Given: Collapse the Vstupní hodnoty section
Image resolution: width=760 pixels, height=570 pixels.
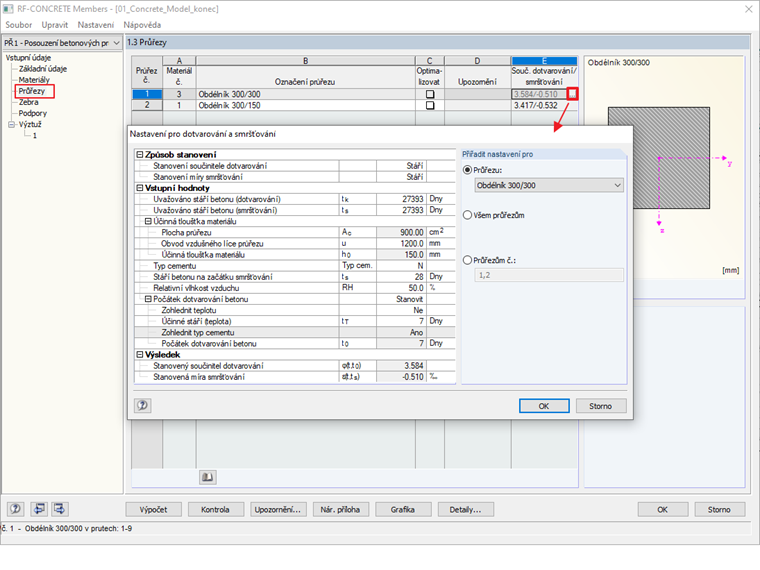Looking at the screenshot, I should coord(140,188).
